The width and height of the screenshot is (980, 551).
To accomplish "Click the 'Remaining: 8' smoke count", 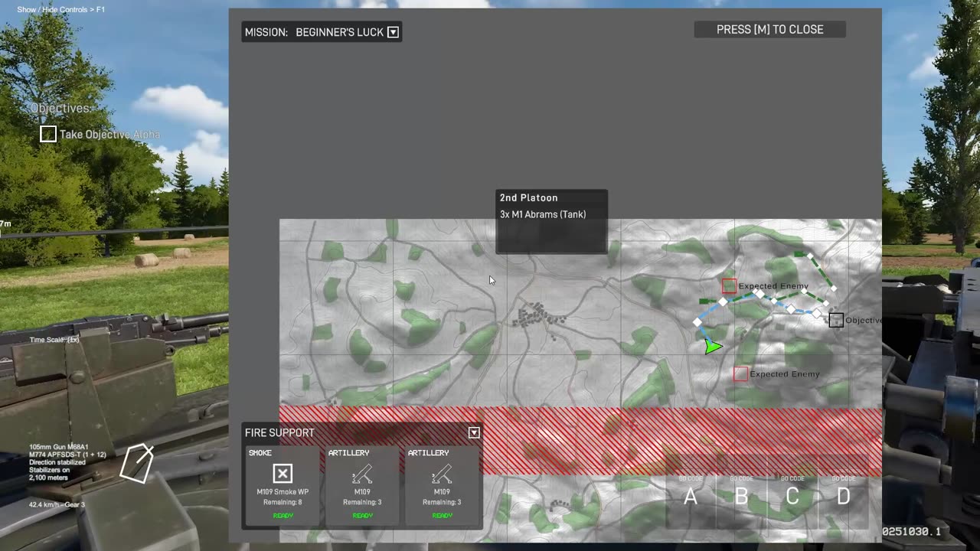I will (283, 502).
